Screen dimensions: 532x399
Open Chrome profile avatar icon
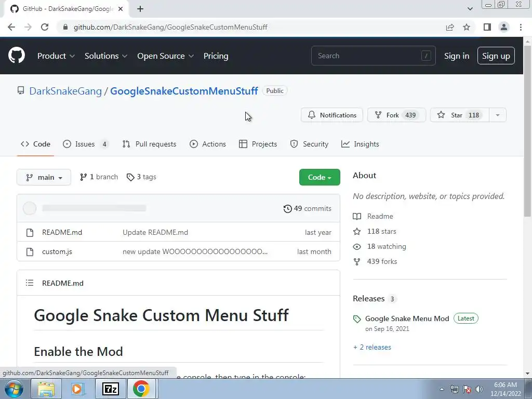504,27
